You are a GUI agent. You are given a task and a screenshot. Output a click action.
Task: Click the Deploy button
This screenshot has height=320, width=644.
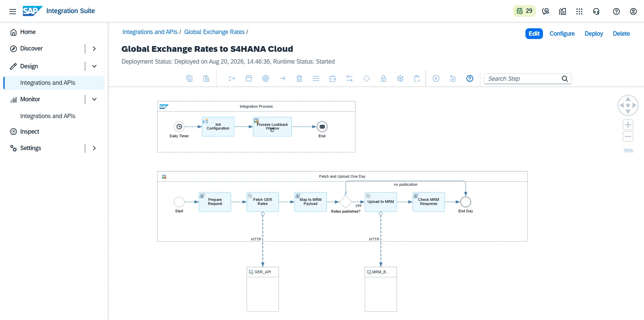tap(593, 34)
